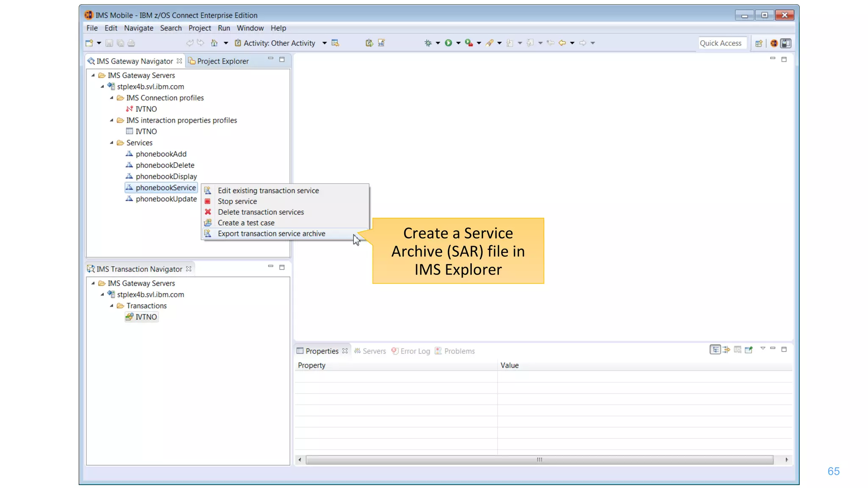Click the Properties horizontal scrollbar thumb
The height and width of the screenshot is (488, 868).
[x=540, y=460]
